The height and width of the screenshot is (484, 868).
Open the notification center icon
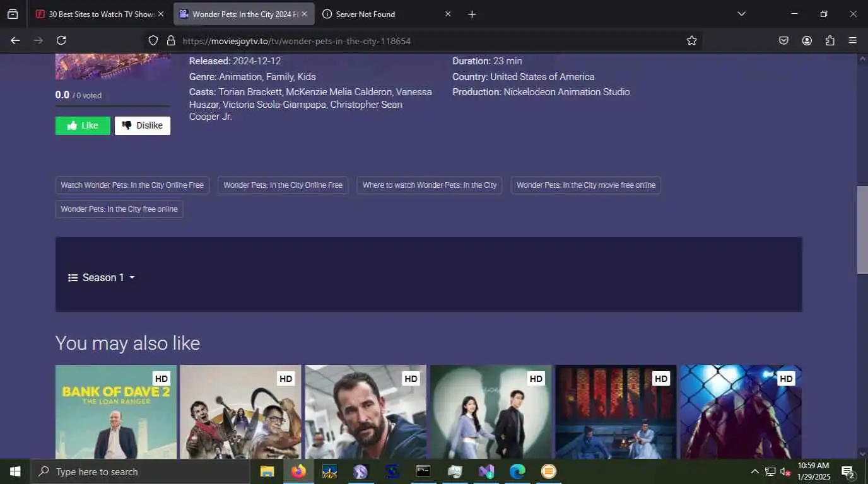pyautogui.click(x=848, y=471)
